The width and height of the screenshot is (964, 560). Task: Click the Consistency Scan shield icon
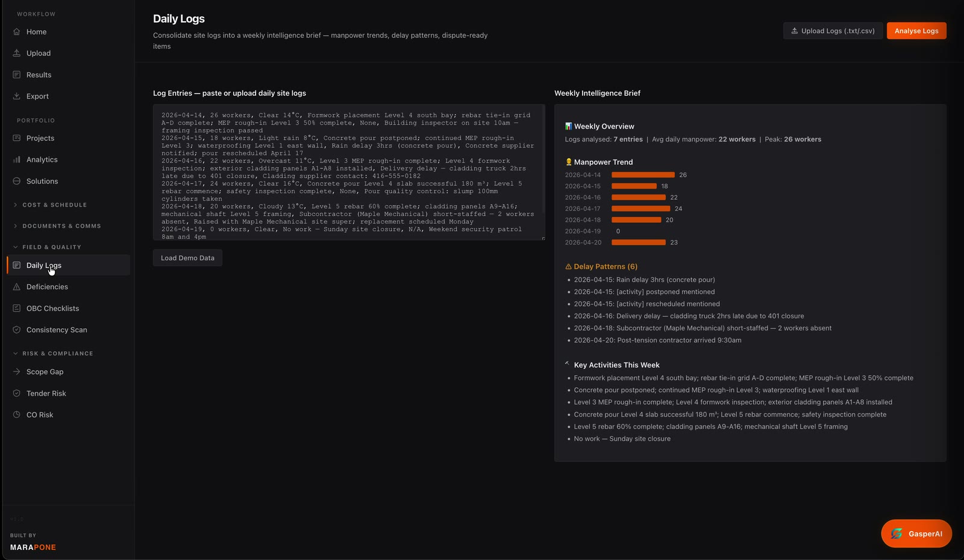tap(16, 330)
